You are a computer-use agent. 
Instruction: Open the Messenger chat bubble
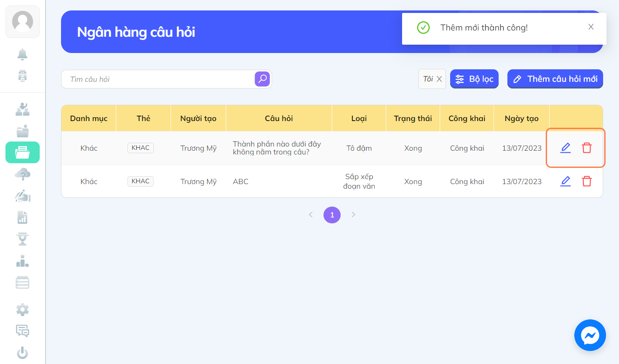590,335
